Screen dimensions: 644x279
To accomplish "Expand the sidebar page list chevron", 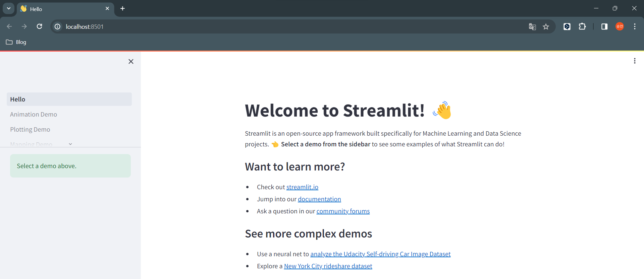I will [70, 144].
